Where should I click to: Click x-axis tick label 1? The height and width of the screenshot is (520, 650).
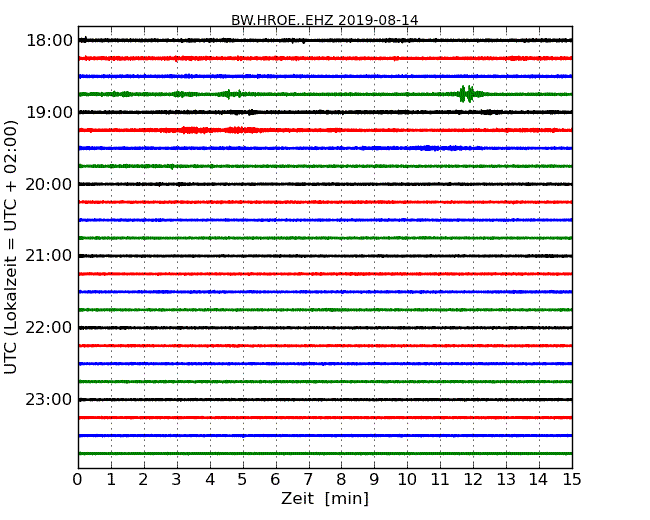pyautogui.click(x=111, y=480)
